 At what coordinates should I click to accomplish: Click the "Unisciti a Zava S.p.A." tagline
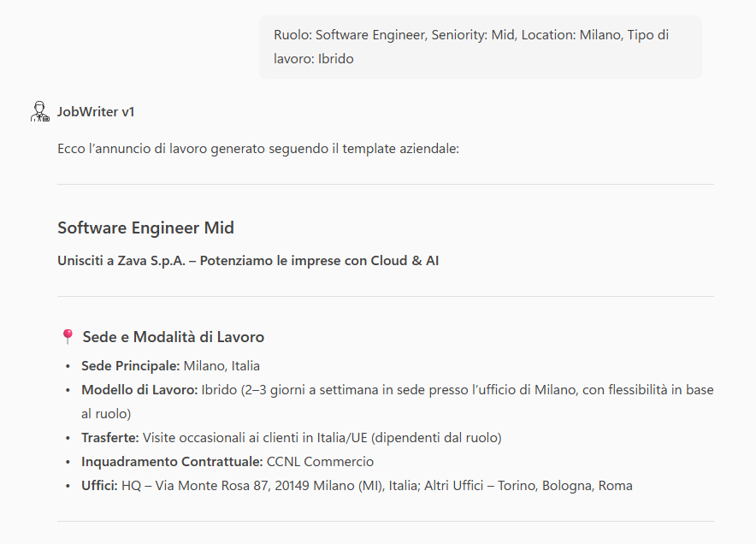(248, 261)
